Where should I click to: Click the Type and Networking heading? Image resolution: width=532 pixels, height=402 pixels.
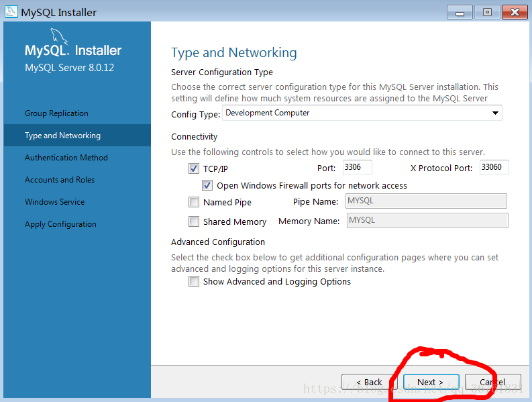[233, 53]
